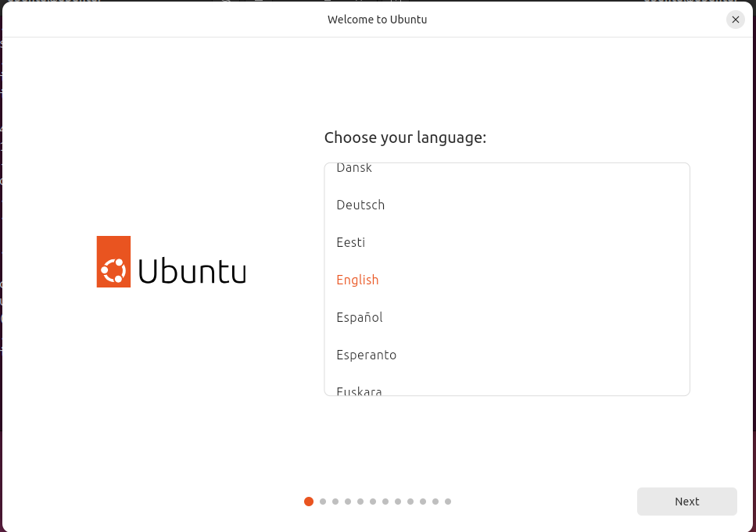
Task: Close the Welcome to Ubuntu window
Action: (735, 20)
